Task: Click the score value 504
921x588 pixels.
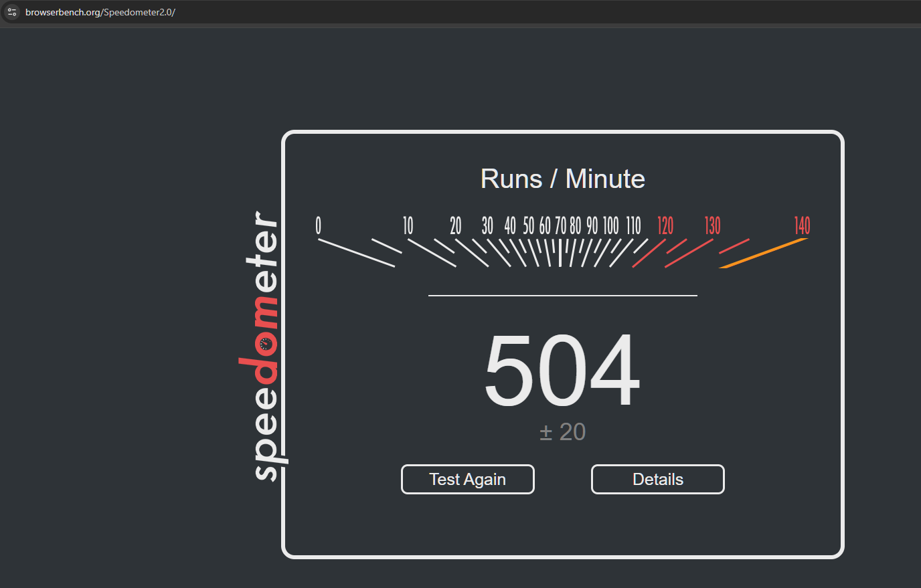Action: click(562, 370)
